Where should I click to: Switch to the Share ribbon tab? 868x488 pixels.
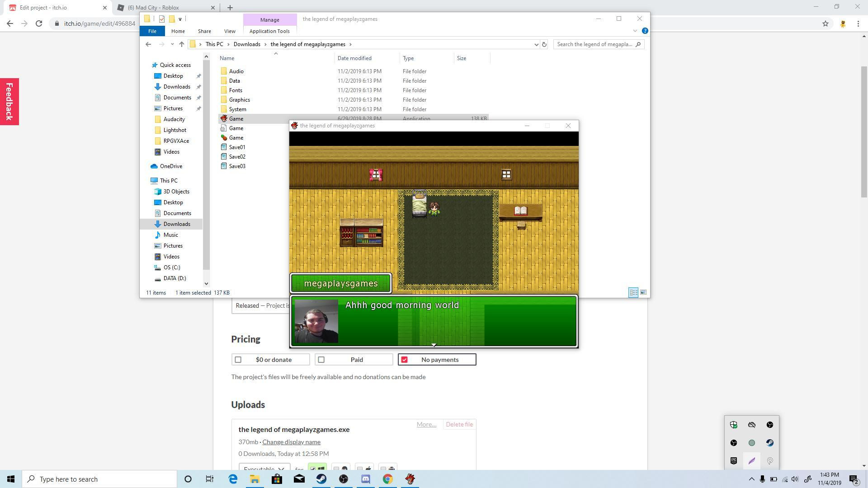click(204, 31)
